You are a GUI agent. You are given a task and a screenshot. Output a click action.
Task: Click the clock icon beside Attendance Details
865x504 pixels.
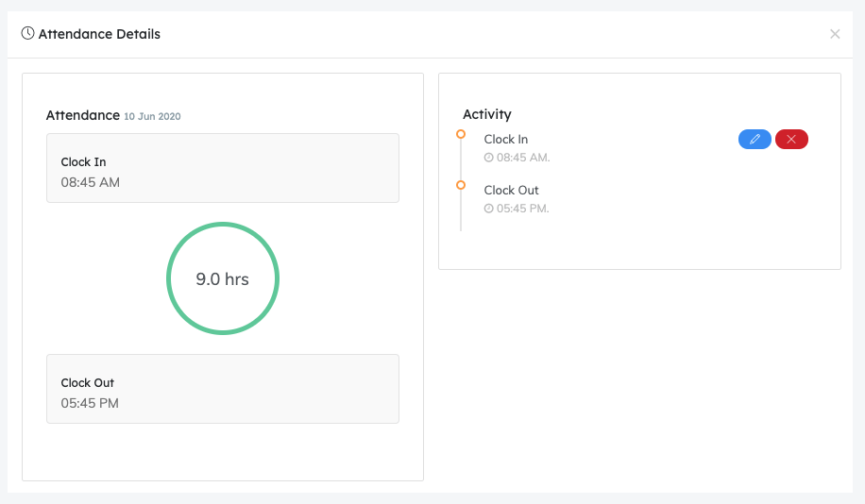28,34
